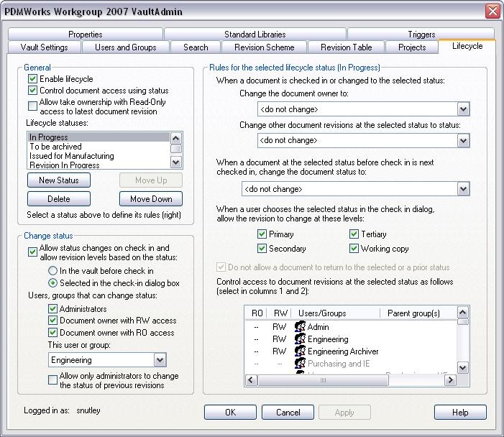
Task: Uncheck Primary revision level
Action: 262,234
